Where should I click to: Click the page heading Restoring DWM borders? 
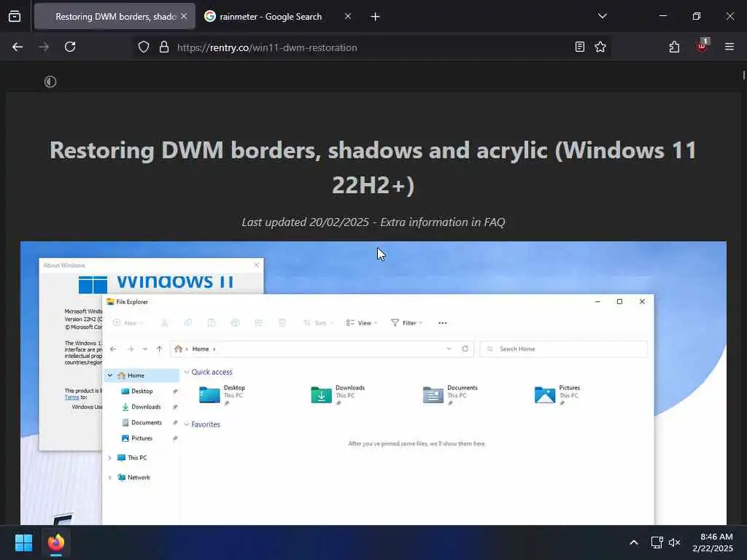click(x=373, y=167)
